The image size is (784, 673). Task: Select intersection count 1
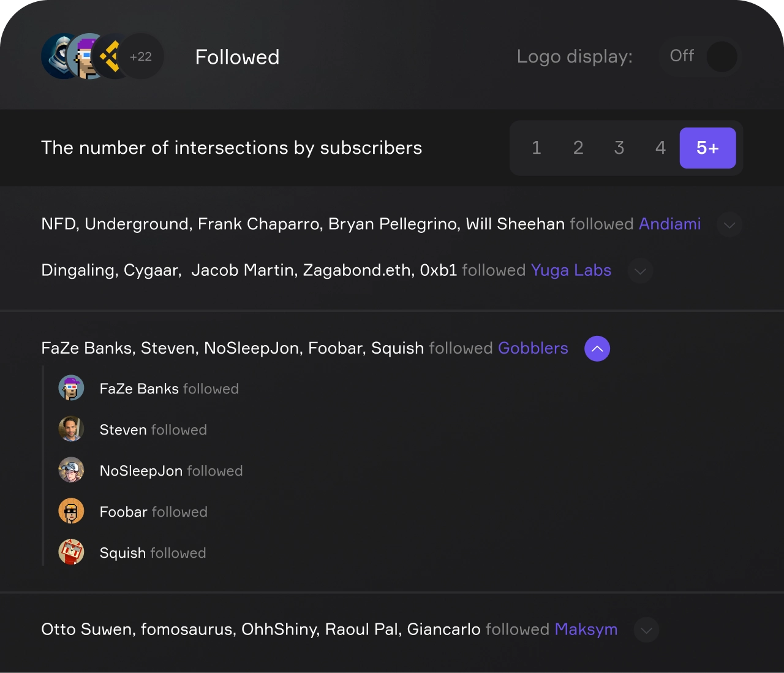537,148
